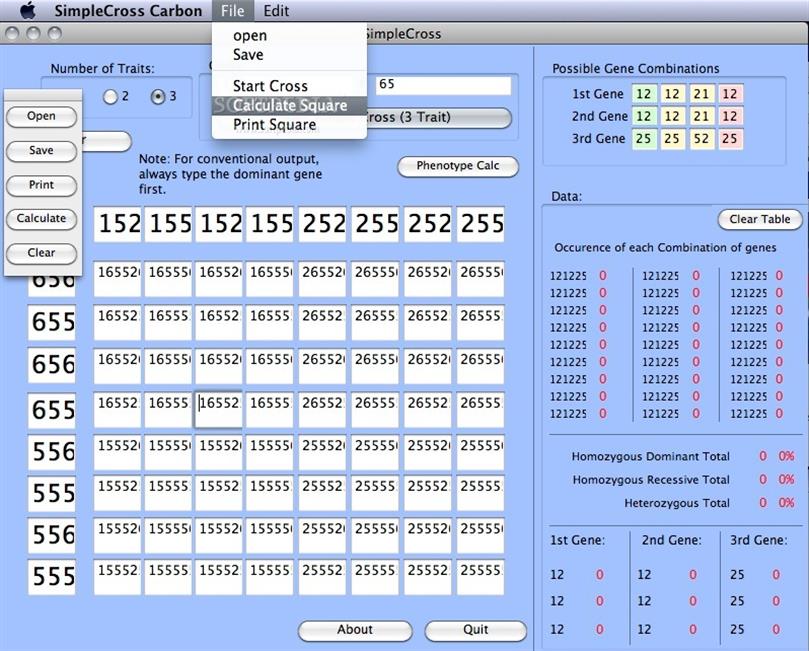Select the 2 traits radio button
809x651 pixels.
click(x=110, y=96)
